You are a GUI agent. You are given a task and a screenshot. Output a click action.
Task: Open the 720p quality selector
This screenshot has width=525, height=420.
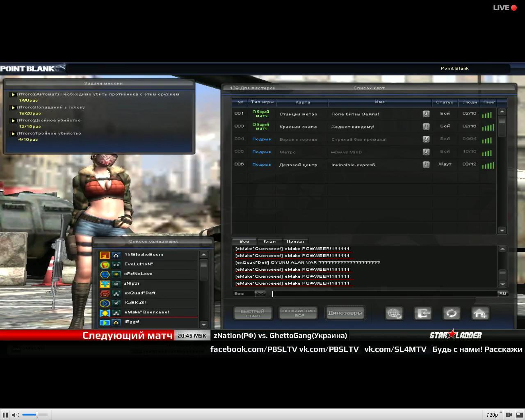(492, 415)
